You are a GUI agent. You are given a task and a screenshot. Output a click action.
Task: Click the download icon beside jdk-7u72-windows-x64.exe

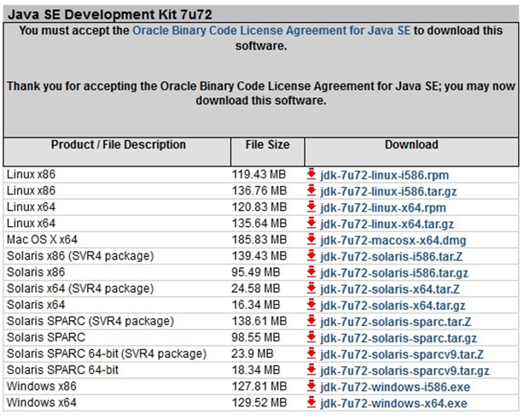click(311, 402)
